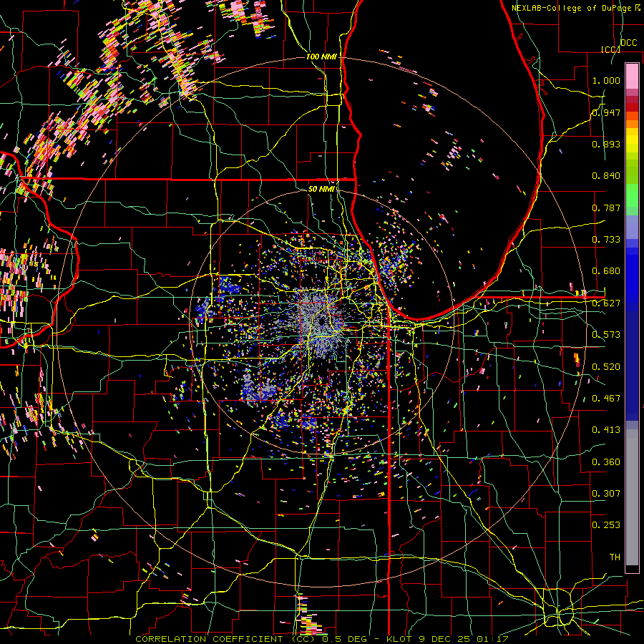Click the 0.307 scale value
The height and width of the screenshot is (644, 644).
pyautogui.click(x=606, y=494)
